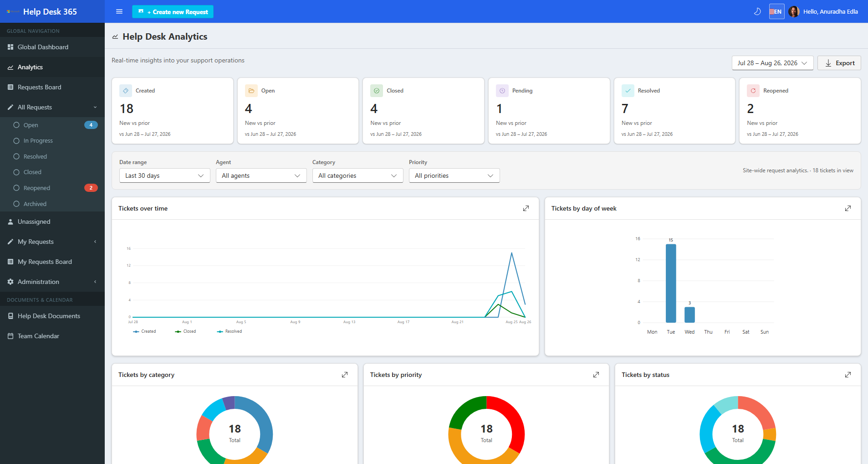
Task: Click the Reopened card refresh icon
Action: pos(753,91)
